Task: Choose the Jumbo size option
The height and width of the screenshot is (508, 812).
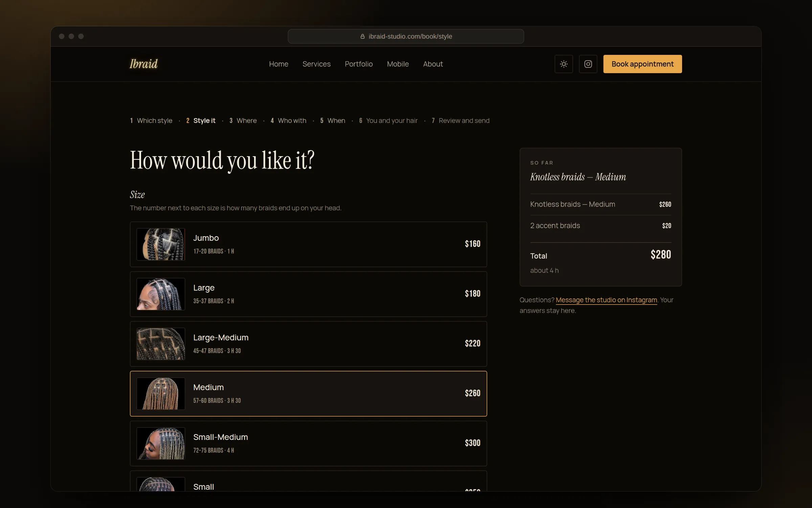Action: tap(309, 244)
